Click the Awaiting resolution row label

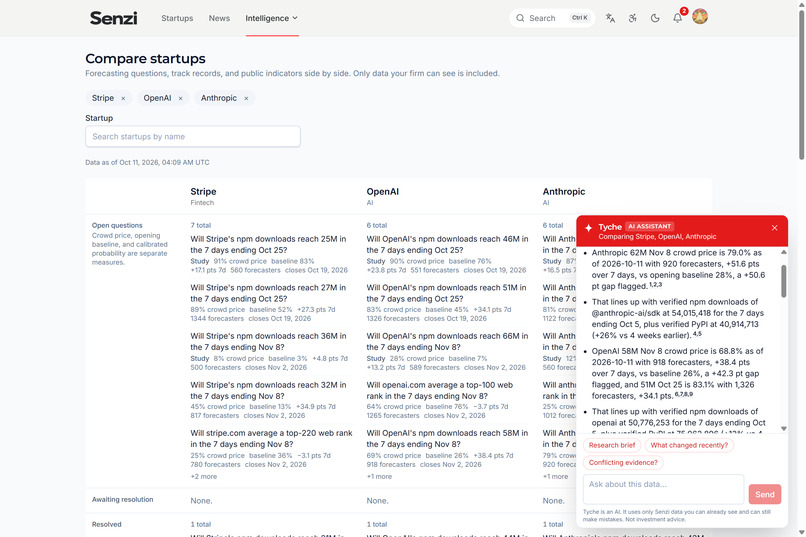click(122, 499)
